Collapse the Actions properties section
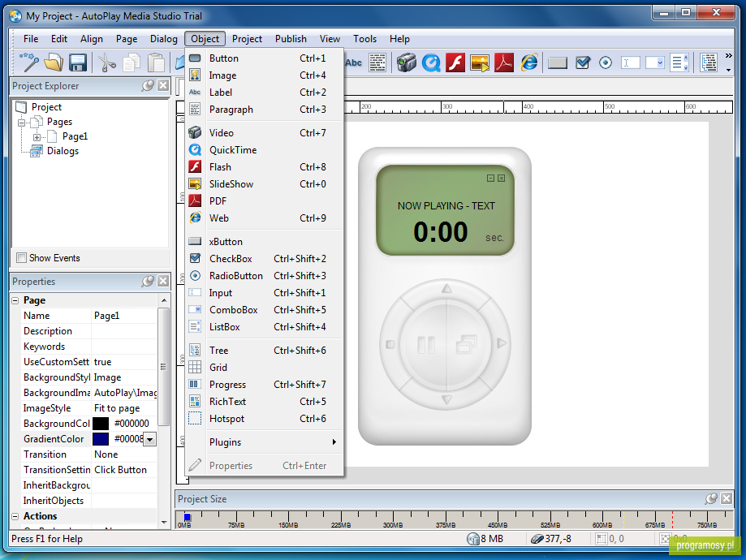The image size is (746, 560). [15, 516]
